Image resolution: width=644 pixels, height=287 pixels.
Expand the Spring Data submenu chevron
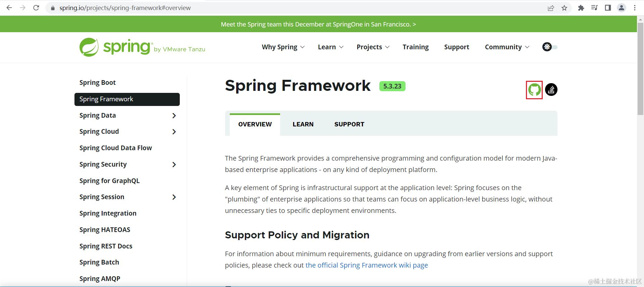174,116
